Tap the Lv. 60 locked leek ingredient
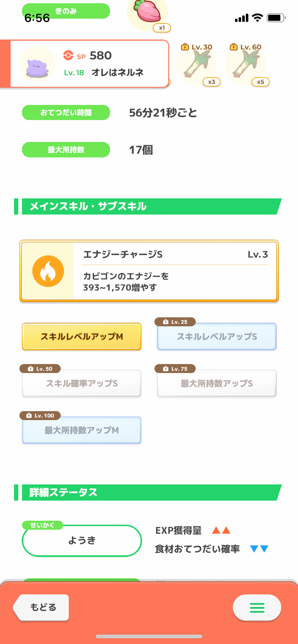This screenshot has width=298, height=644. pos(246,65)
